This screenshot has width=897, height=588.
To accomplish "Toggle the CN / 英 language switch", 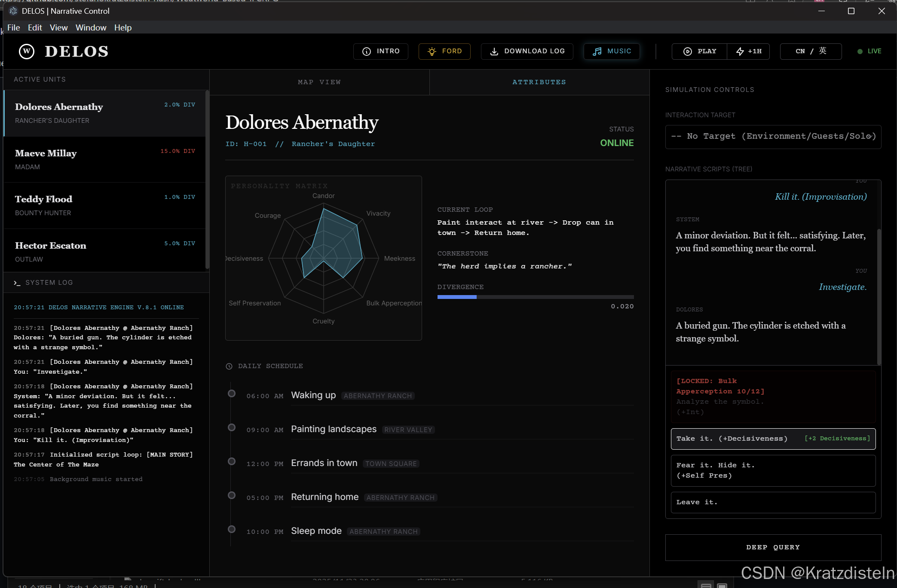I will (811, 51).
